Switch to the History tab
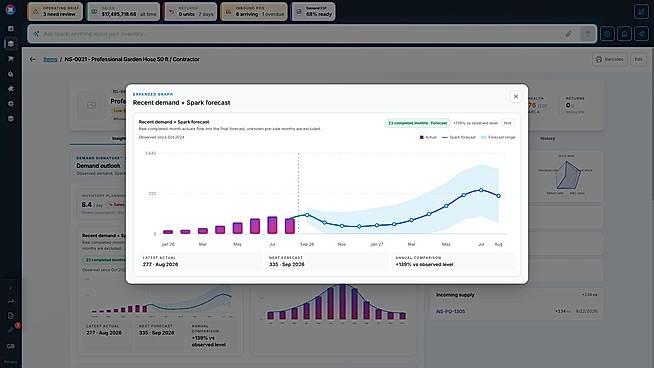This screenshot has height=368, width=654. [547, 139]
